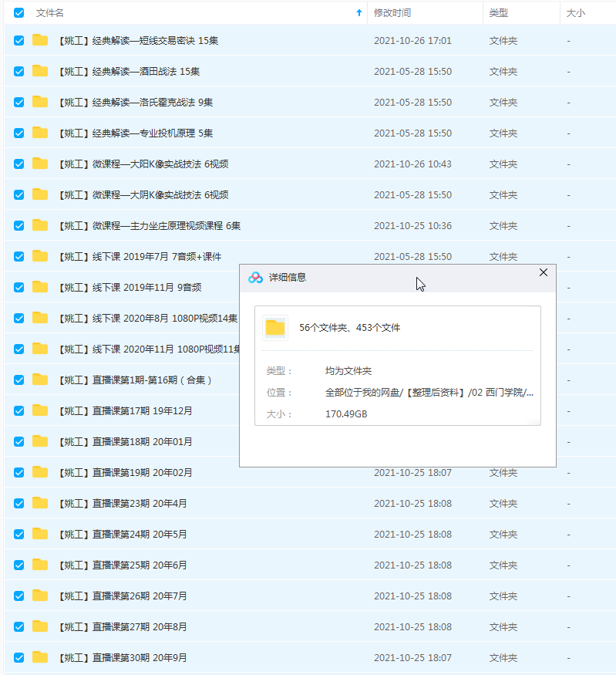
Task: Click folder icon of 直播课第1期-第16期
Action: 40,380
